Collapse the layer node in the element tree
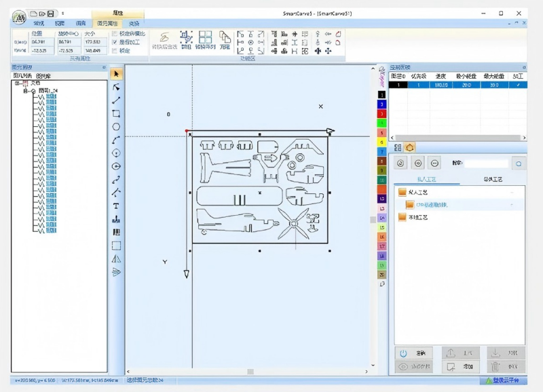 tap(26, 90)
